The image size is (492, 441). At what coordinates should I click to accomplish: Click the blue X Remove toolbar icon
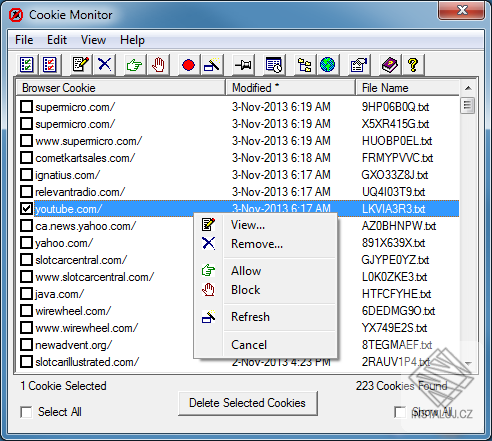tap(105, 64)
